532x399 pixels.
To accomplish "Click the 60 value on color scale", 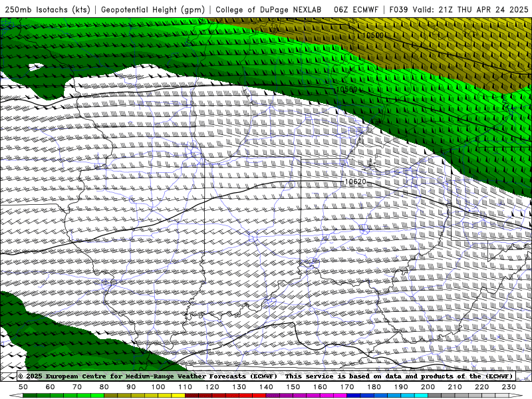I will coord(51,387).
